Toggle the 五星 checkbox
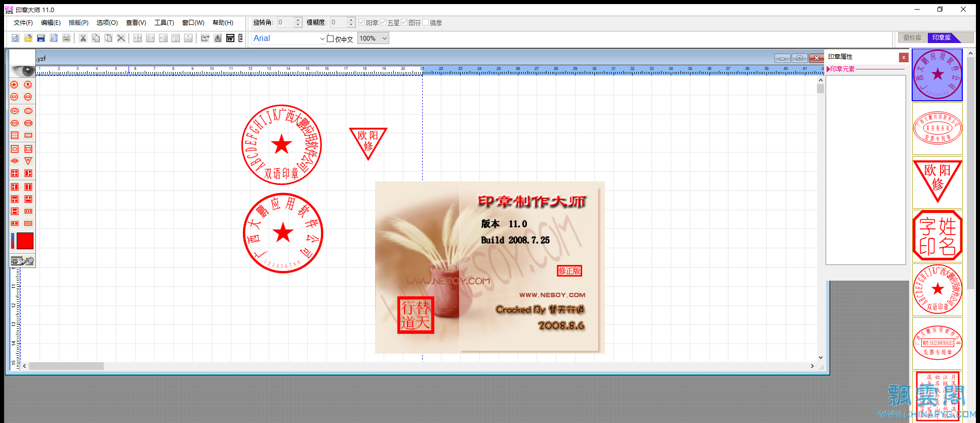The image size is (980, 423). 383,22
